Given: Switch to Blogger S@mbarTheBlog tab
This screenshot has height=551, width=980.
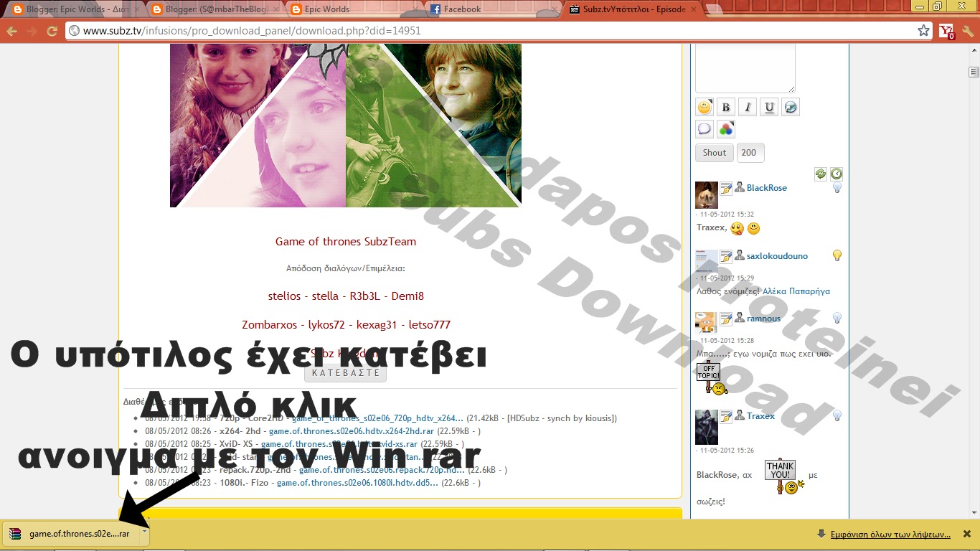Looking at the screenshot, I should coord(216,9).
